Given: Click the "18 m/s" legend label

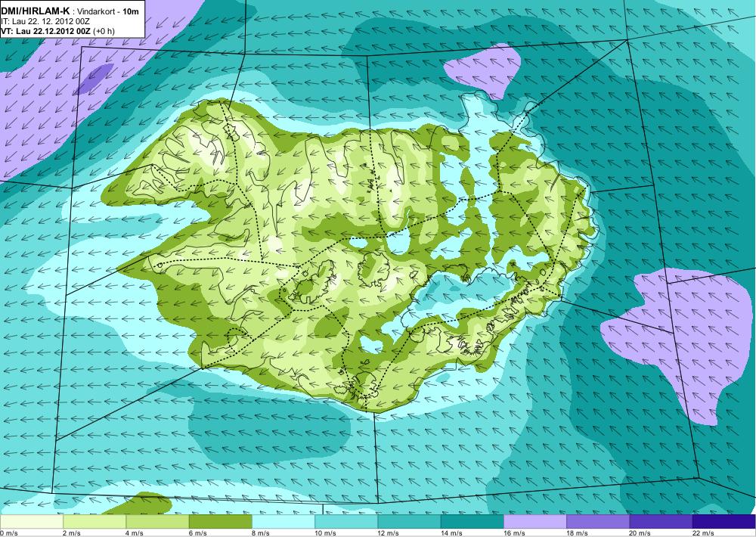Looking at the screenshot, I should click(x=577, y=533).
